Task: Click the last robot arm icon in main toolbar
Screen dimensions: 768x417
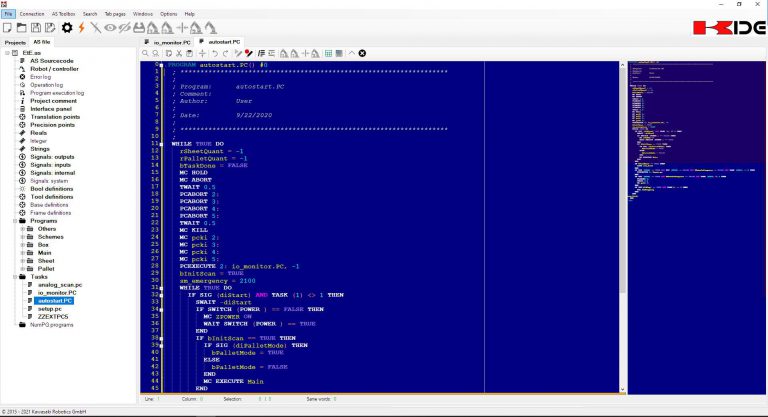Action: pyautogui.click(x=211, y=28)
